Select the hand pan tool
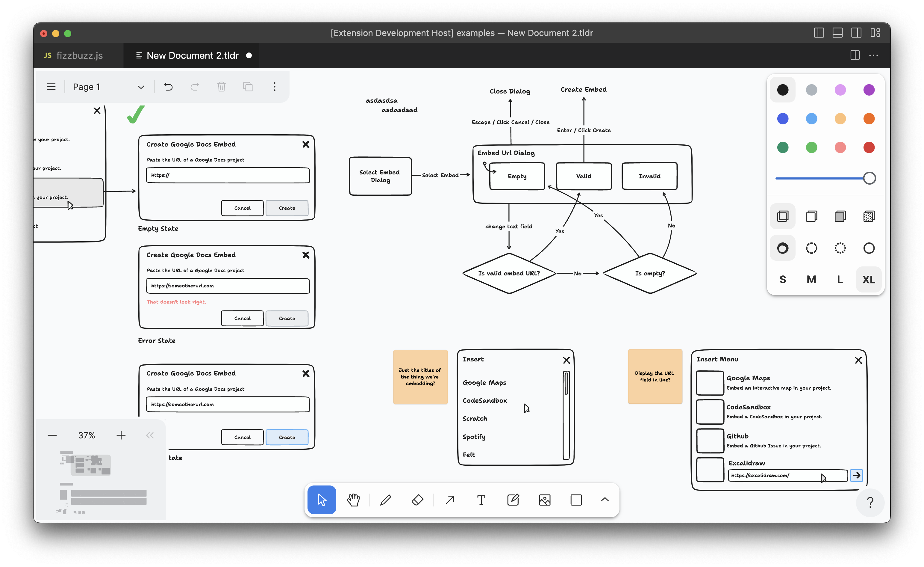 (x=353, y=500)
